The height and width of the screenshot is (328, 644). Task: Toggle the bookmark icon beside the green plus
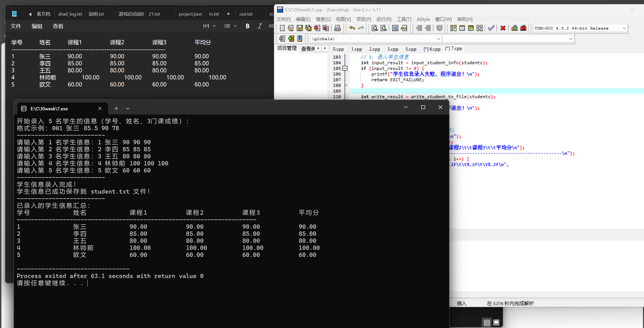click(300, 38)
